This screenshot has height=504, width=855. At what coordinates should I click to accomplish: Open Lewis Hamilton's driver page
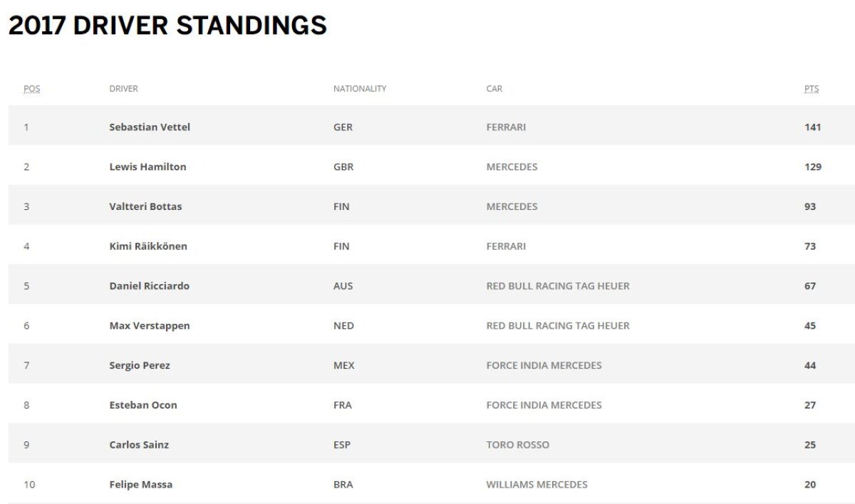tap(147, 167)
